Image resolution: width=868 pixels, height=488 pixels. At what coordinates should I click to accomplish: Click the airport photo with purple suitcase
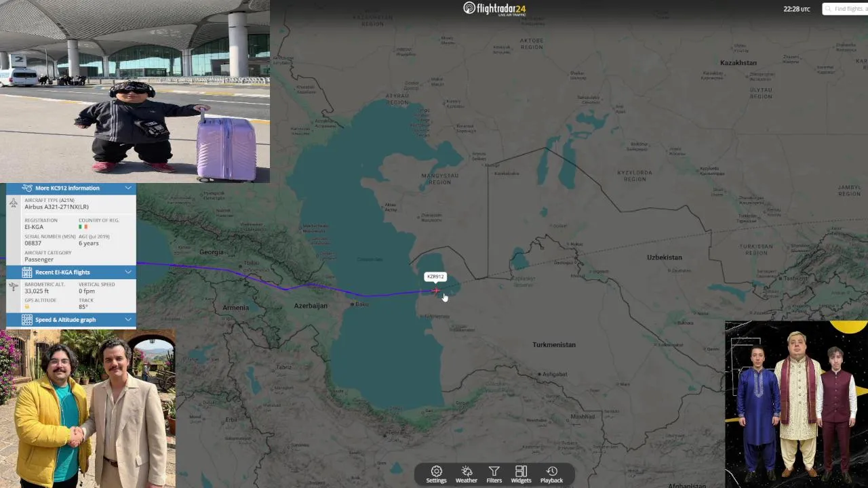[135, 91]
